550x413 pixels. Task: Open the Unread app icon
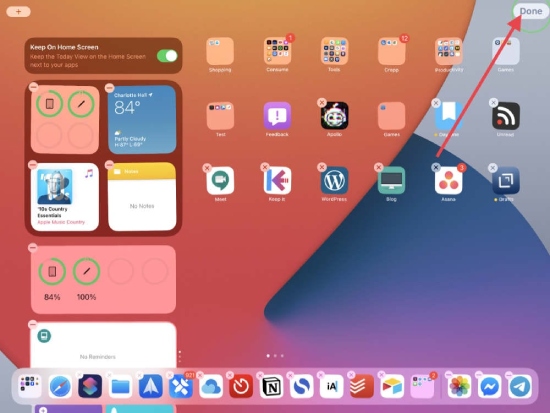(505, 116)
